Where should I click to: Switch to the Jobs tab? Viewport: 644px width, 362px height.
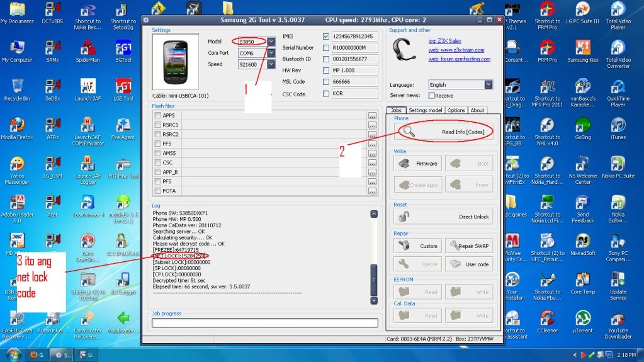(x=397, y=110)
